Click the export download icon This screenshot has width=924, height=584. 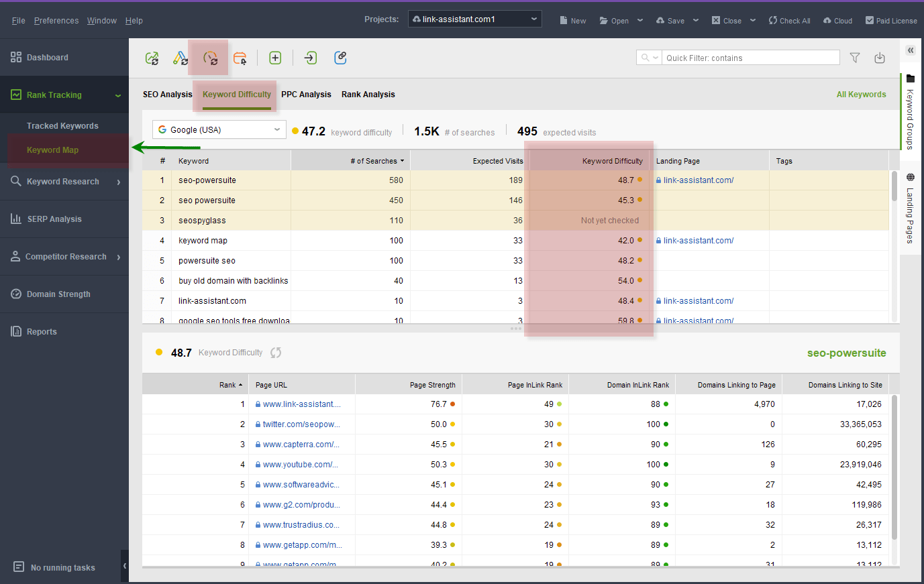880,58
